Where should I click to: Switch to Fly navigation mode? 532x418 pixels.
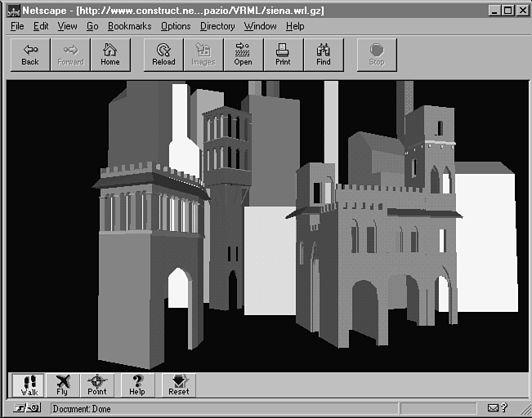(x=62, y=385)
